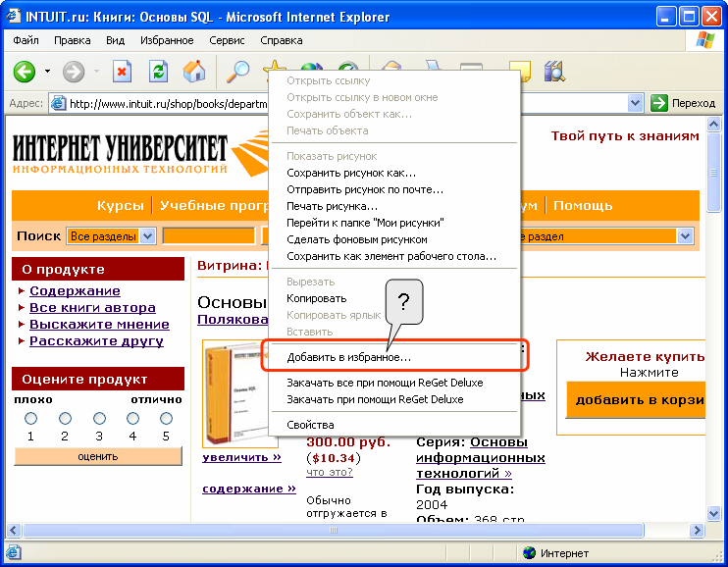Click the оценить button

[98, 456]
